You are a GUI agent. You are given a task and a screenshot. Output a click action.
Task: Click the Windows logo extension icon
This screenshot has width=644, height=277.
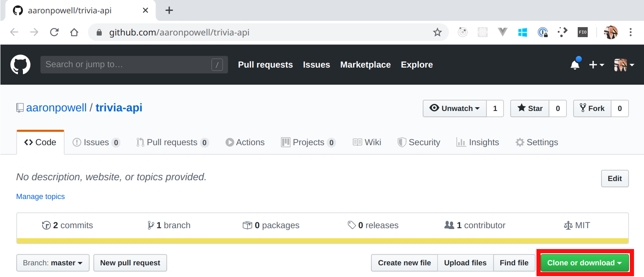pyautogui.click(x=523, y=32)
